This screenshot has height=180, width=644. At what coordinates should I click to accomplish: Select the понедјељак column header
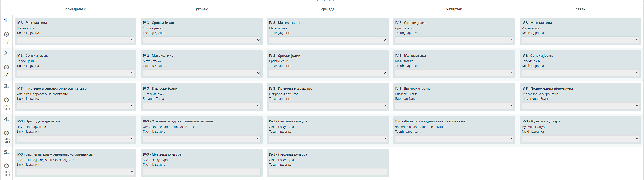tap(75, 9)
